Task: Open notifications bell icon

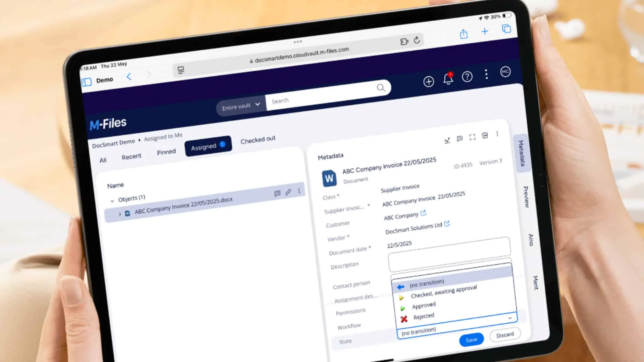Action: [448, 79]
